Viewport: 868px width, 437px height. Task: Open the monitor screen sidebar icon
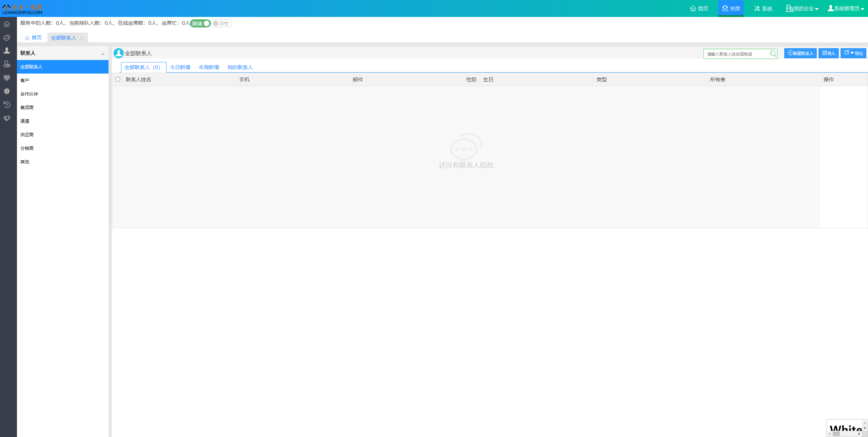click(x=7, y=78)
